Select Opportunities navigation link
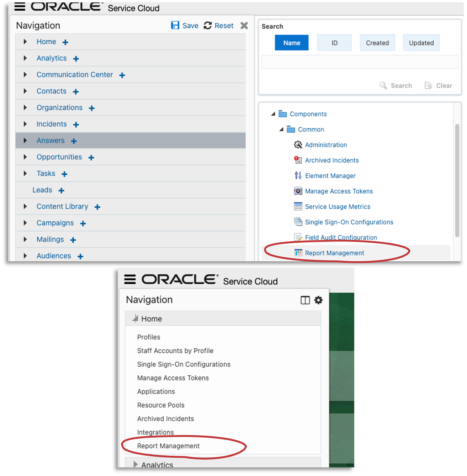The width and height of the screenshot is (467, 476). pos(59,157)
